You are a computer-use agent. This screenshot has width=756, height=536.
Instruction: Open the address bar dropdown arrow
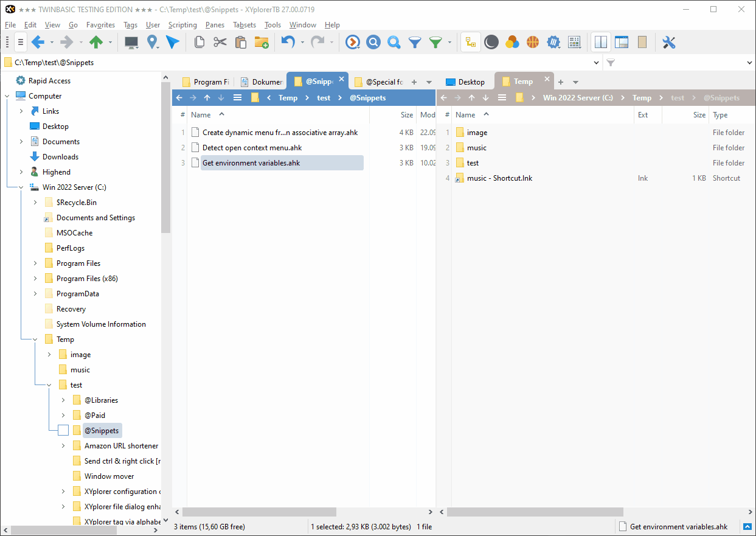596,62
